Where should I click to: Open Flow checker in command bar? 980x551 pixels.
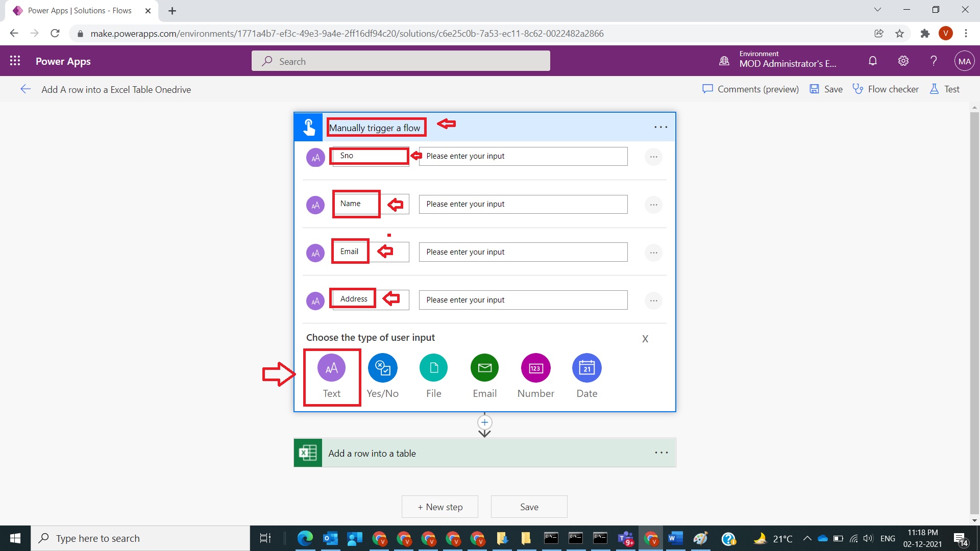(886, 89)
